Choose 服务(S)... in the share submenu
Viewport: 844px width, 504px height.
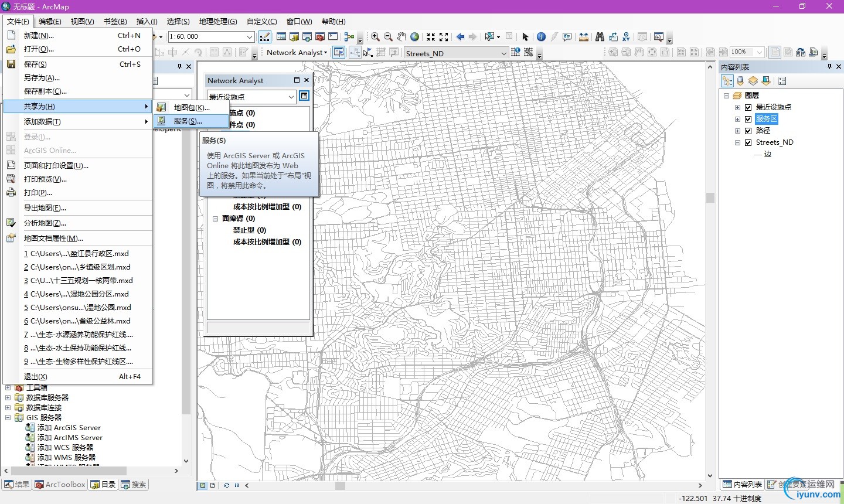coord(191,121)
